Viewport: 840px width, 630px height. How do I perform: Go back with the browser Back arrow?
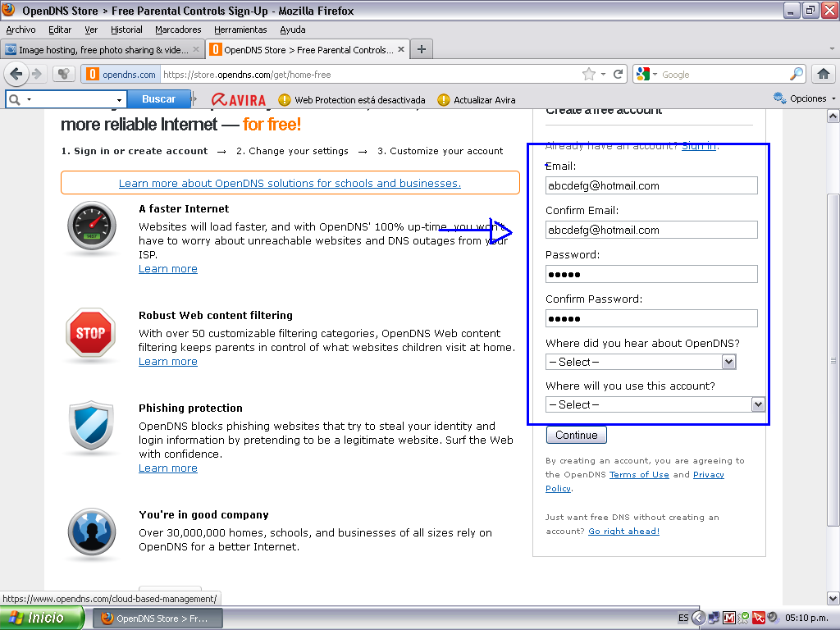16,74
